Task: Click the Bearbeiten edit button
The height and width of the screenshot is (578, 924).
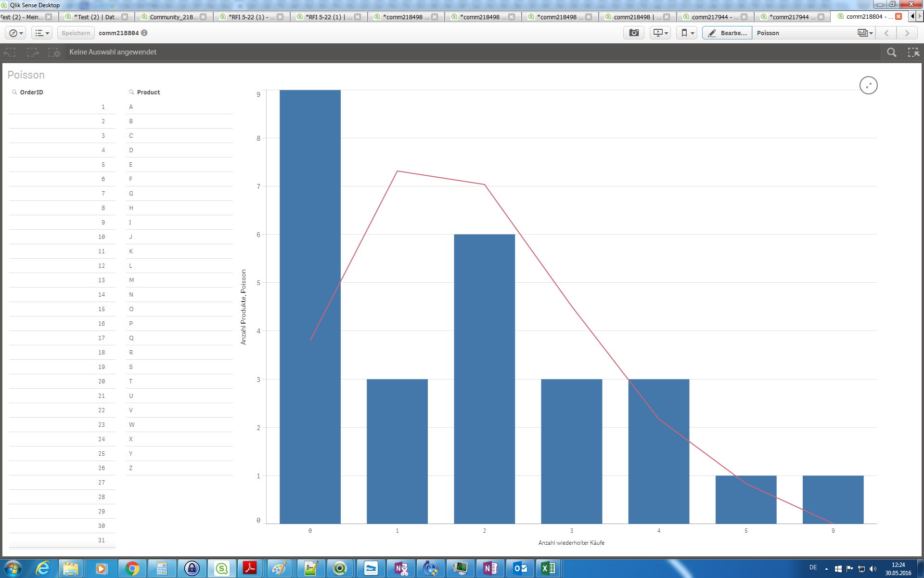Action: click(727, 33)
